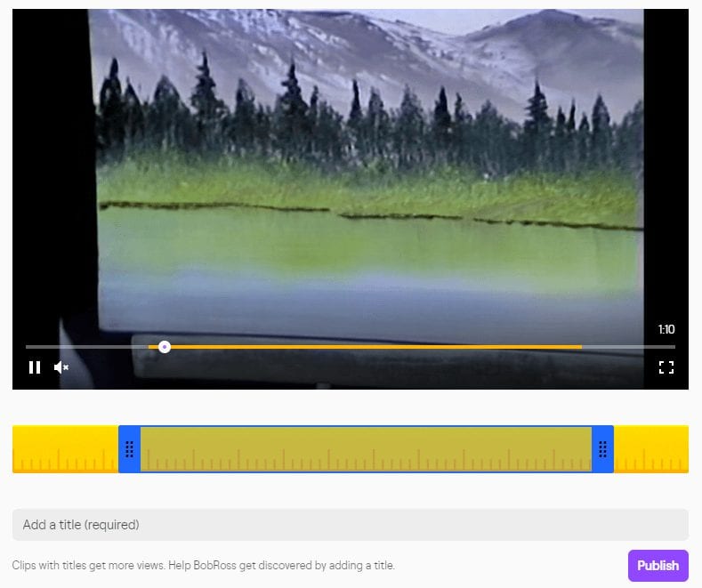This screenshot has height=588, width=702.
Task: Seek to gray section at start of seek bar
Action: coord(87,347)
